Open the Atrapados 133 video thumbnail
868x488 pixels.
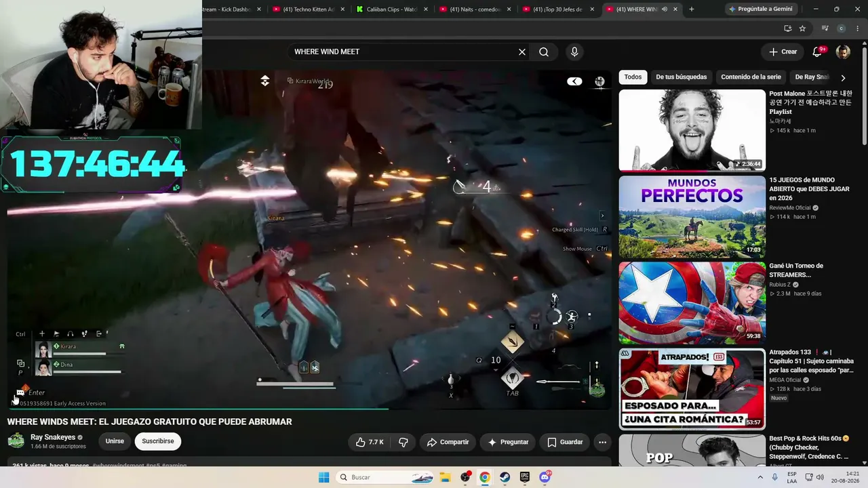pyautogui.click(x=692, y=389)
